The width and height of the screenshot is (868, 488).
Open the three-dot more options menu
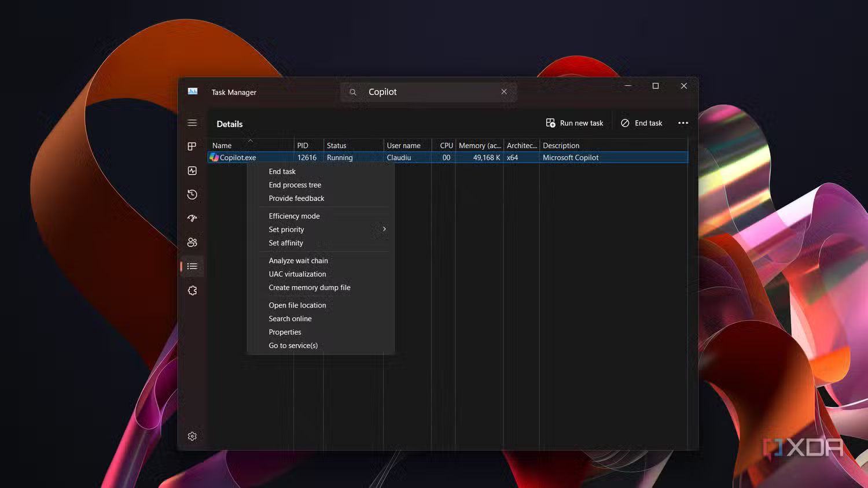tap(683, 123)
